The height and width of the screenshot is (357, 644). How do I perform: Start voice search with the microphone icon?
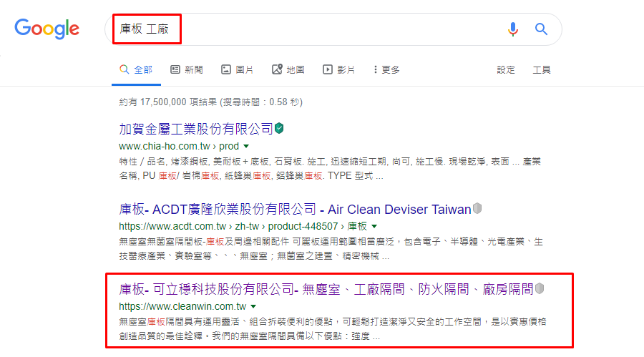[512, 29]
